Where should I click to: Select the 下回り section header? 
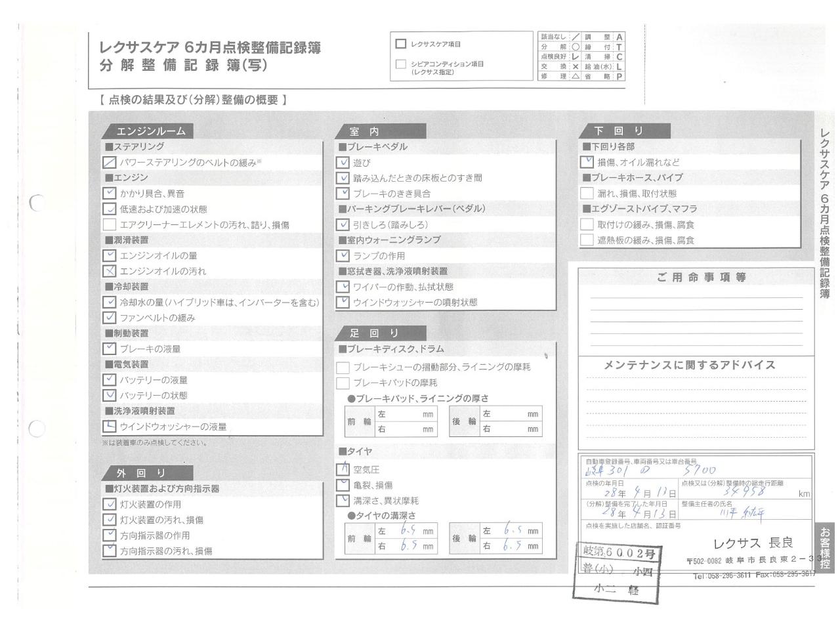623,131
